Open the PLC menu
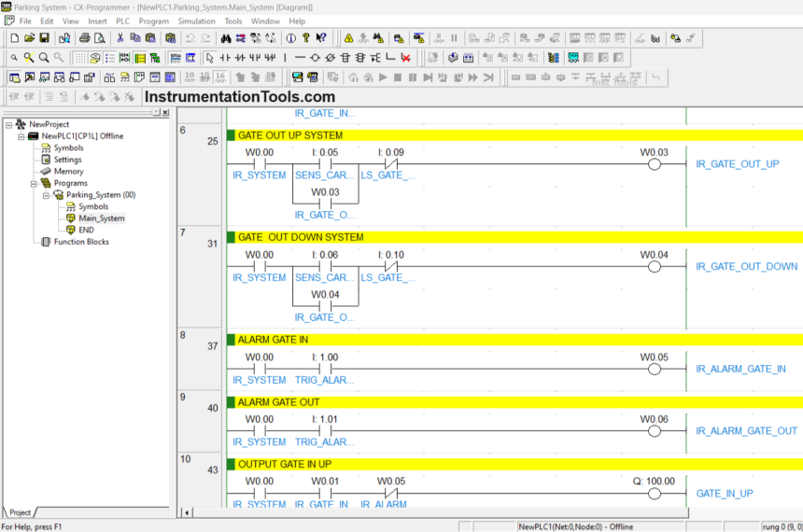Screen dimensions: 803x532 (x=122, y=21)
